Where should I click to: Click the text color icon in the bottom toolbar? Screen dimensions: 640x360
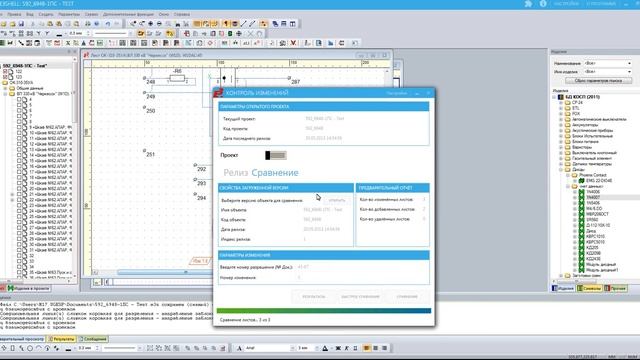pos(325,348)
